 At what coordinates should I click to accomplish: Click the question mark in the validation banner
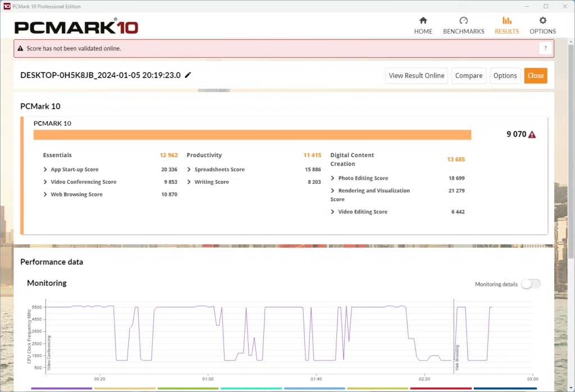pyautogui.click(x=545, y=48)
